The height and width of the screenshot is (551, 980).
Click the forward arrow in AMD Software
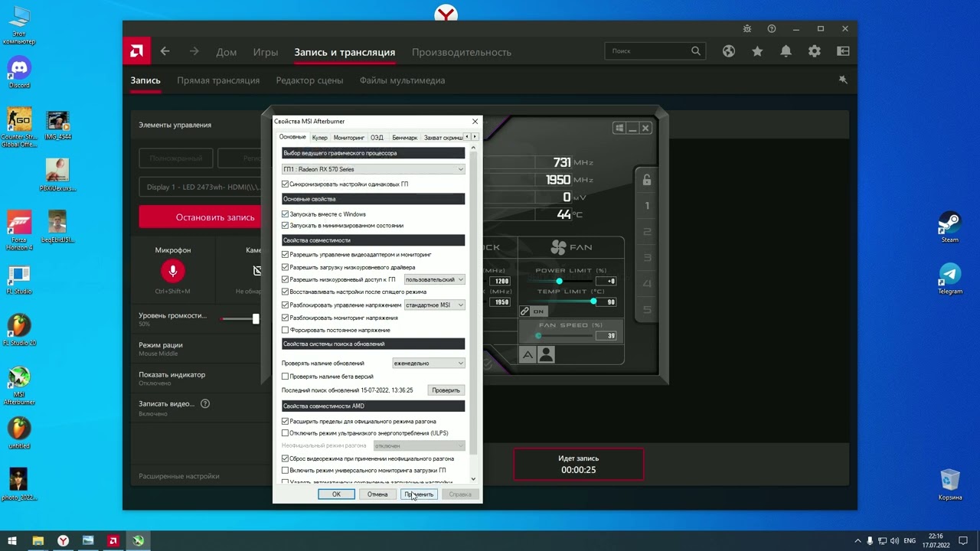(194, 51)
